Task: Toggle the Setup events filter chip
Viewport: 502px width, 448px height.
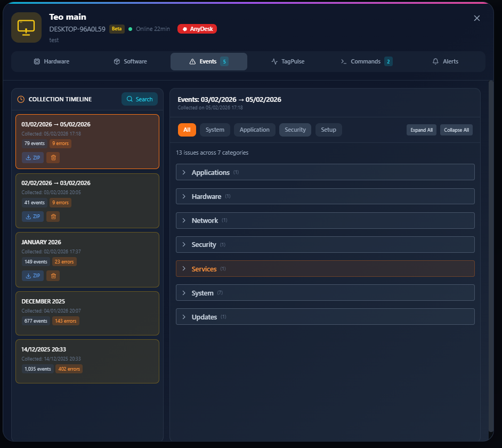Action: pos(328,130)
